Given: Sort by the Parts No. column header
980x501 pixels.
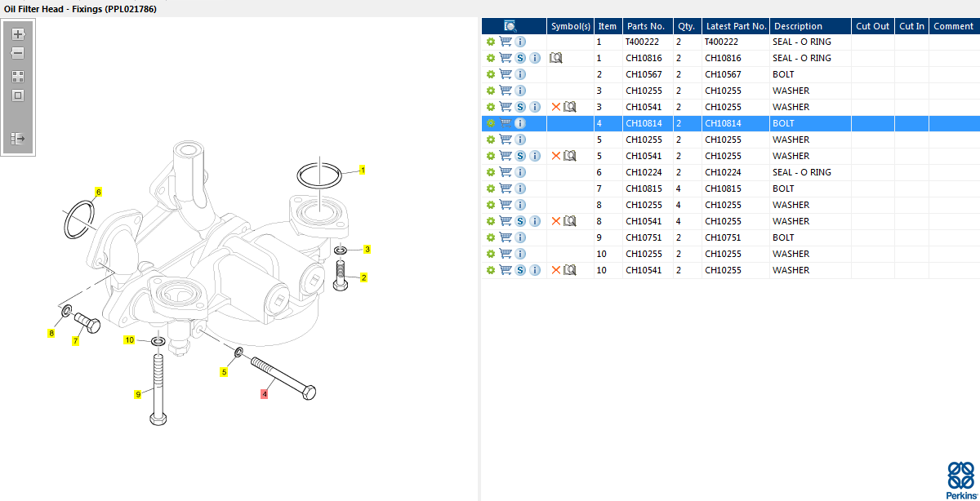Looking at the screenshot, I should pos(646,26).
